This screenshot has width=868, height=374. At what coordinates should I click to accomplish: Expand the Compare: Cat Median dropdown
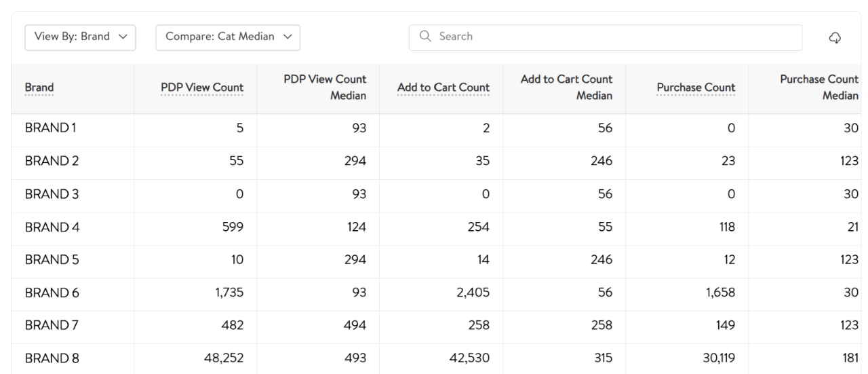228,37
